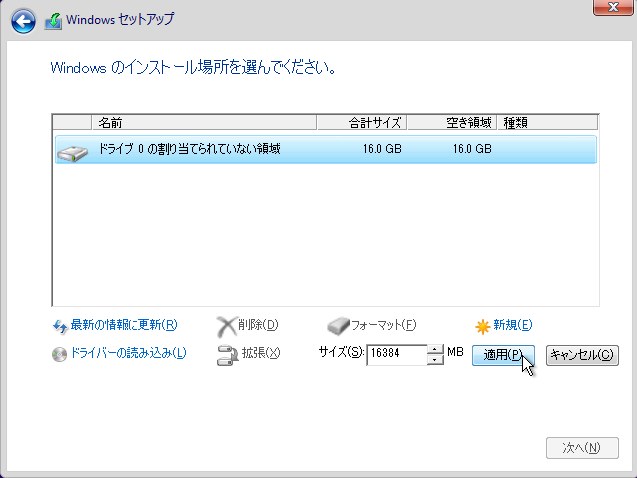
Task: Increase size with the up spinner arrow
Action: (x=435, y=350)
